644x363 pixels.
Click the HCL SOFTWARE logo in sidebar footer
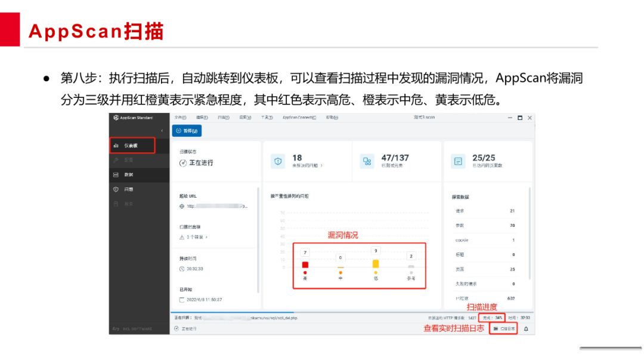(132, 329)
